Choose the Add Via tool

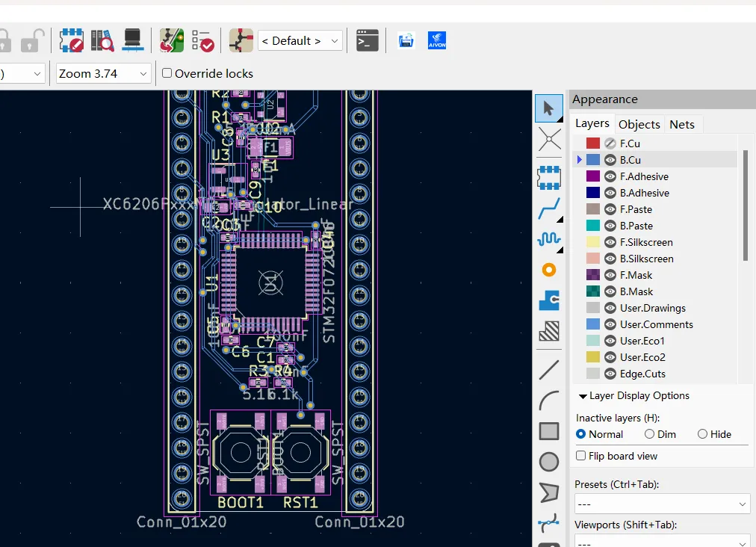click(548, 270)
